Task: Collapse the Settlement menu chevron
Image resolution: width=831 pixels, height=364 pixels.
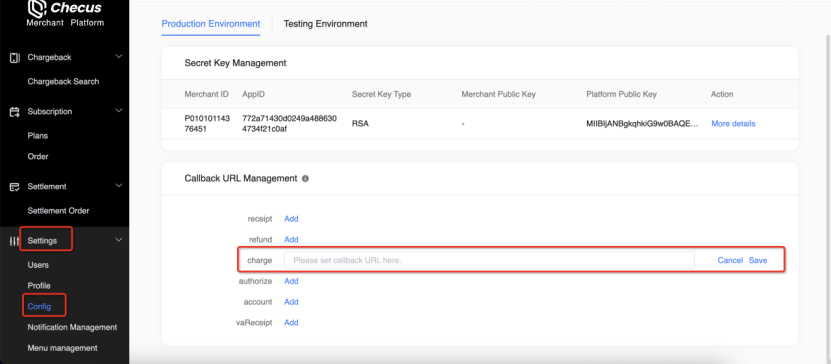Action: [119, 186]
